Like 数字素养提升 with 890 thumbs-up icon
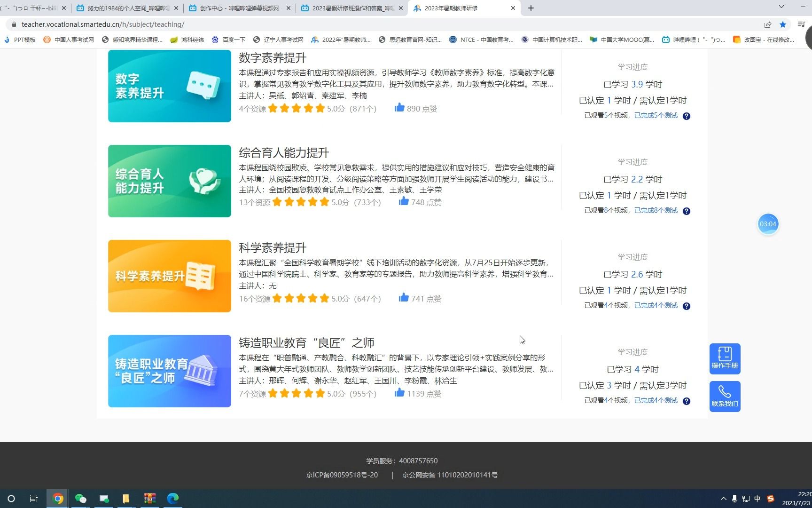The width and height of the screenshot is (812, 508). tap(399, 108)
